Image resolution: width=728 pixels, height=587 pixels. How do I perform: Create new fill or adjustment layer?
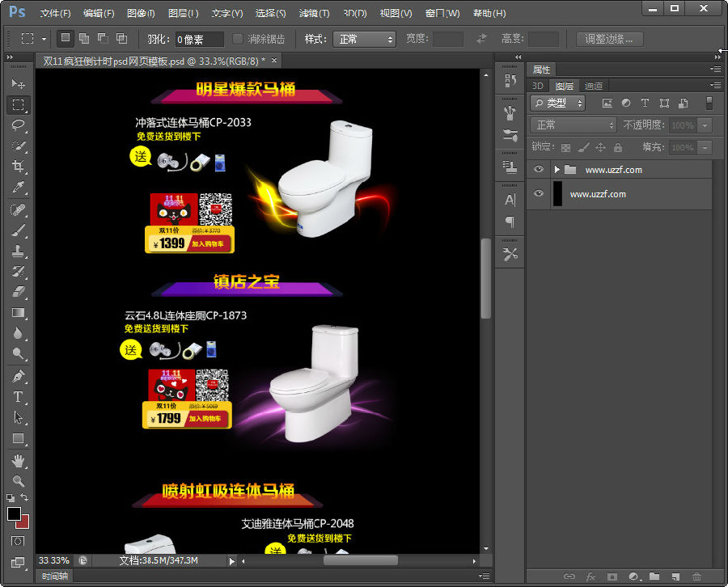click(633, 576)
